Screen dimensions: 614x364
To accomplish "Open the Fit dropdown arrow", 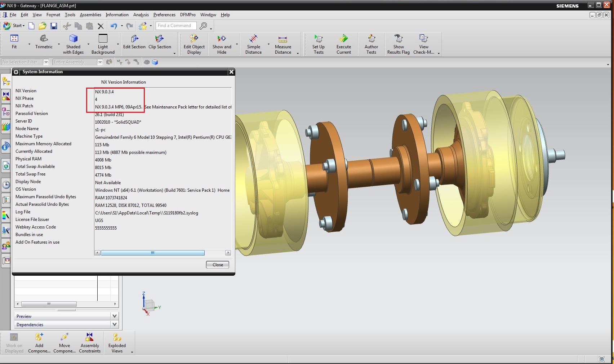I will click(29, 44).
